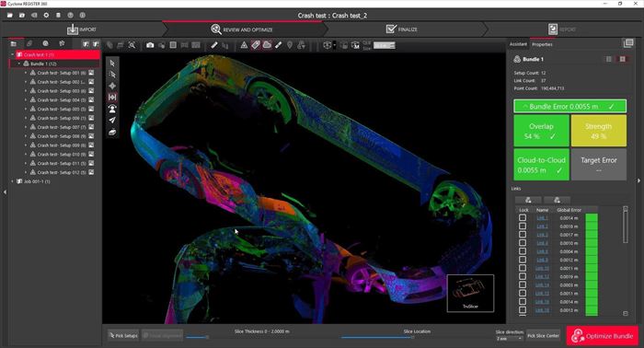Viewport: 644px width, 348px height.
Task: Expand Crash test- Setup 003 node
Action: [x=26, y=91]
